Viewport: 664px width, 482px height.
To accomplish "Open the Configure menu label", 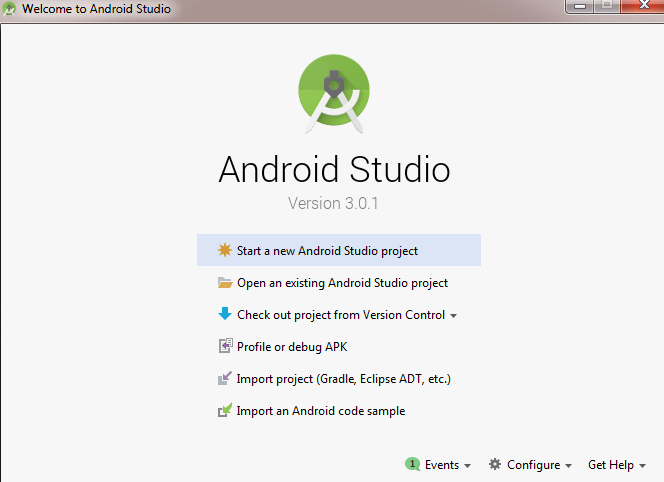I will [x=534, y=465].
